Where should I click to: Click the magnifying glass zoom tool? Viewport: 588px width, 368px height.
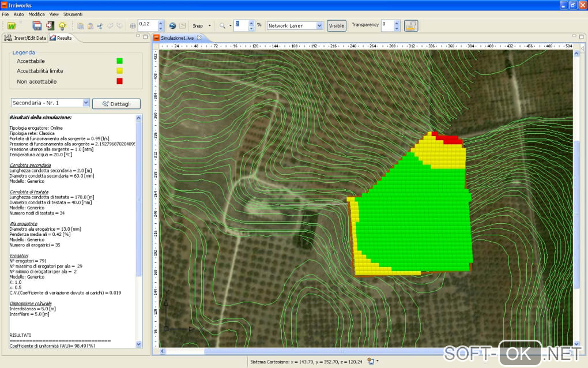coord(222,26)
